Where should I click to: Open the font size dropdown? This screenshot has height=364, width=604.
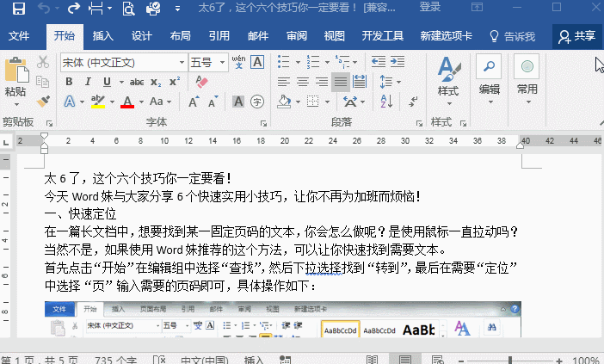click(x=222, y=63)
